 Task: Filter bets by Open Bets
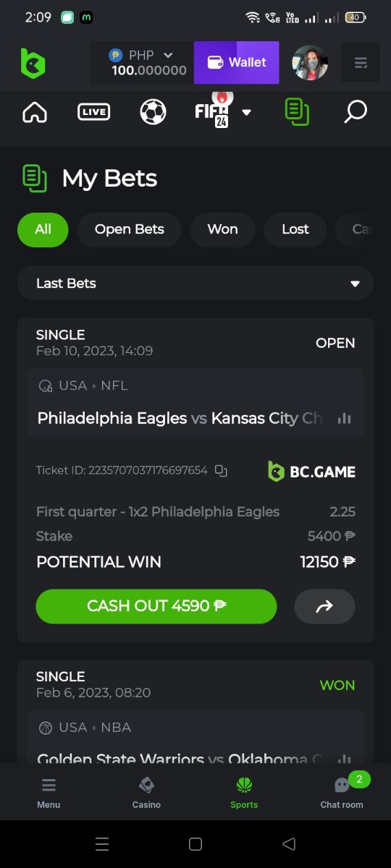[130, 229]
